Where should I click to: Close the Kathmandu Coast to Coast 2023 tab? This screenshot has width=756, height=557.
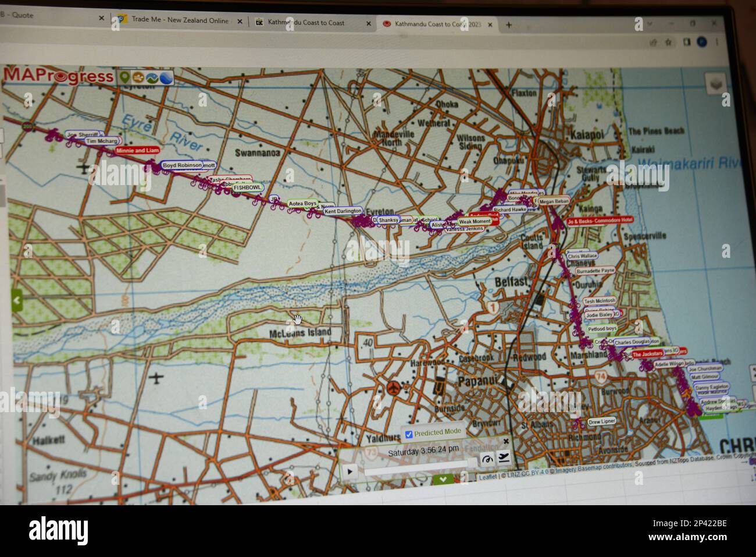pos(490,24)
